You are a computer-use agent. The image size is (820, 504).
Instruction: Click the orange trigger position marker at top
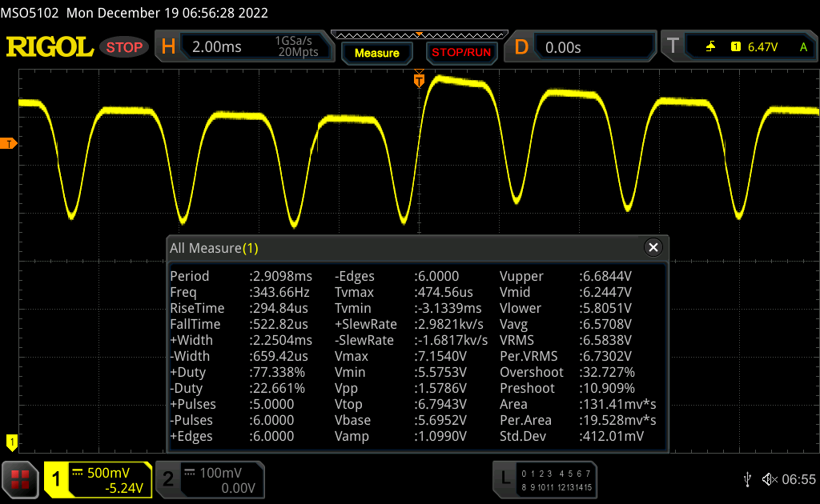click(x=418, y=80)
